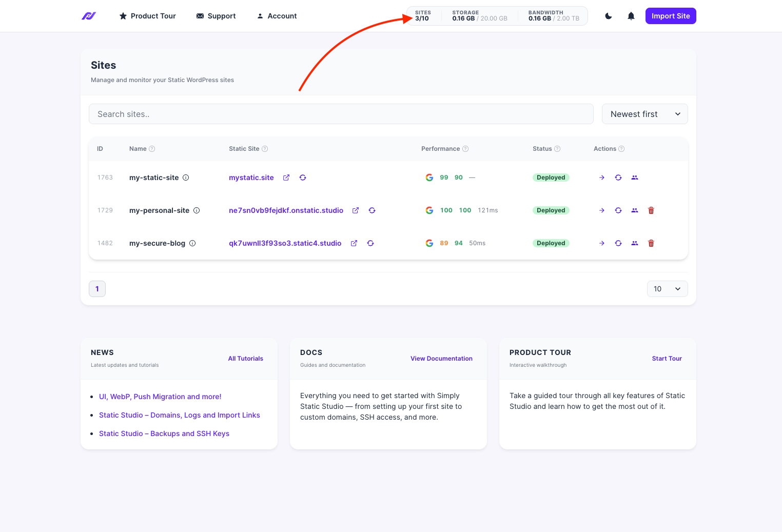This screenshot has width=782, height=532.
Task: Click the Start Tour link
Action: (x=667, y=359)
